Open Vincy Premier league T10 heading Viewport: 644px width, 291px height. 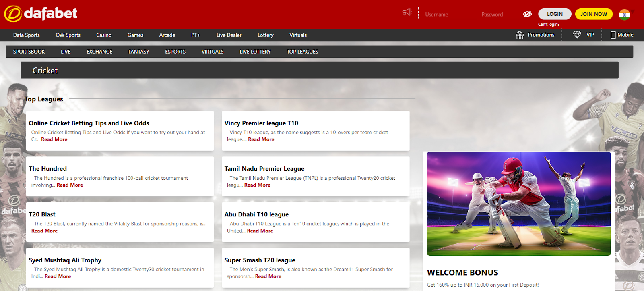(x=261, y=123)
